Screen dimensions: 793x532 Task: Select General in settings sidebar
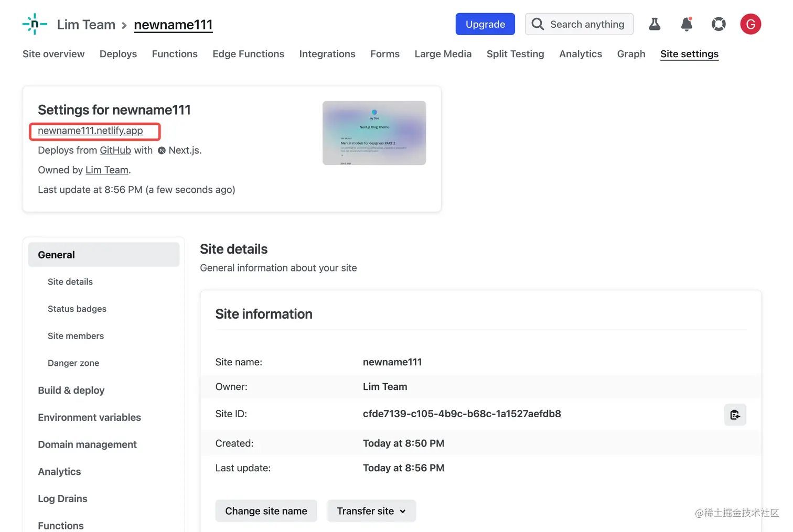pyautogui.click(x=104, y=255)
